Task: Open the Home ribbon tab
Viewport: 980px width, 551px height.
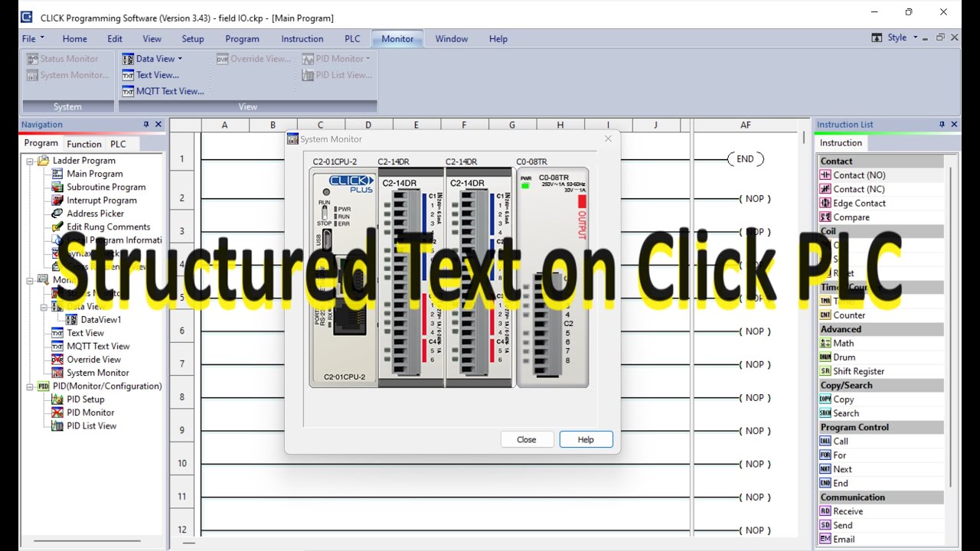Action: (x=75, y=38)
